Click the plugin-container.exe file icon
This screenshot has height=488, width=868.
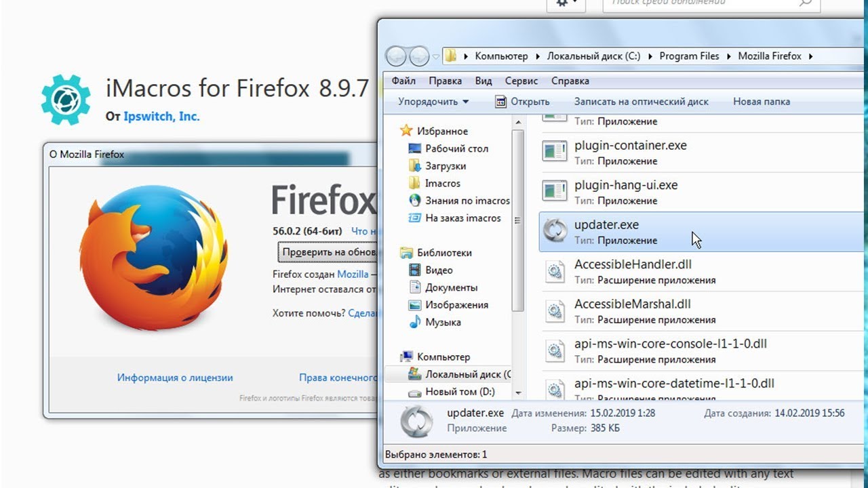pos(555,151)
